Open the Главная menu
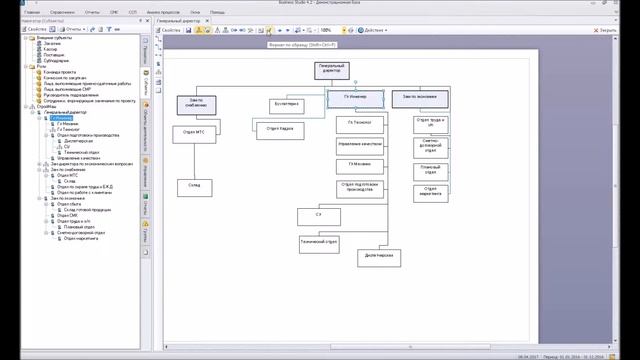The height and width of the screenshot is (360, 640). click(x=32, y=12)
